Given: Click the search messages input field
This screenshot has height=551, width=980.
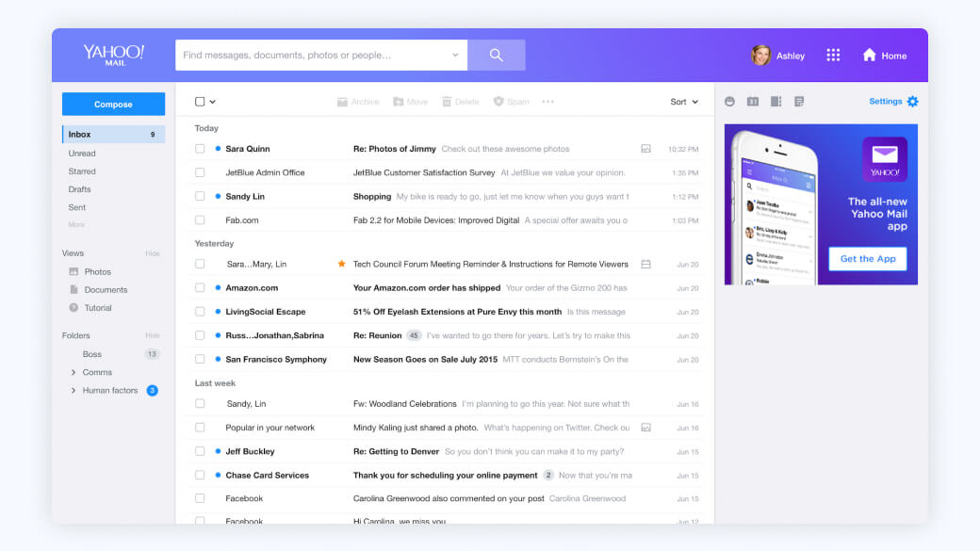Looking at the screenshot, I should [x=321, y=55].
